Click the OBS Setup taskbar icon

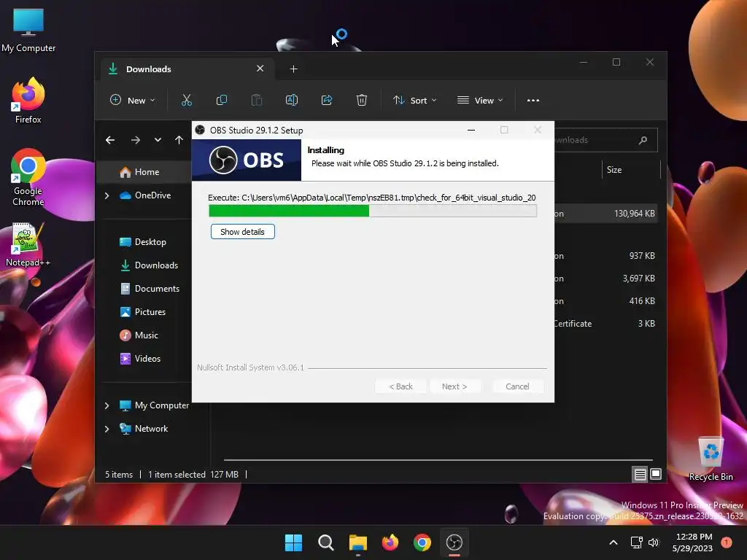pos(454,542)
